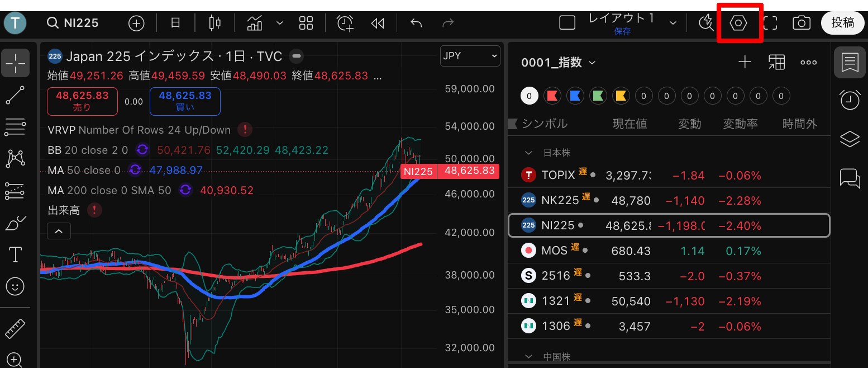
Task: Start bar replay with rewind icon
Action: (378, 23)
